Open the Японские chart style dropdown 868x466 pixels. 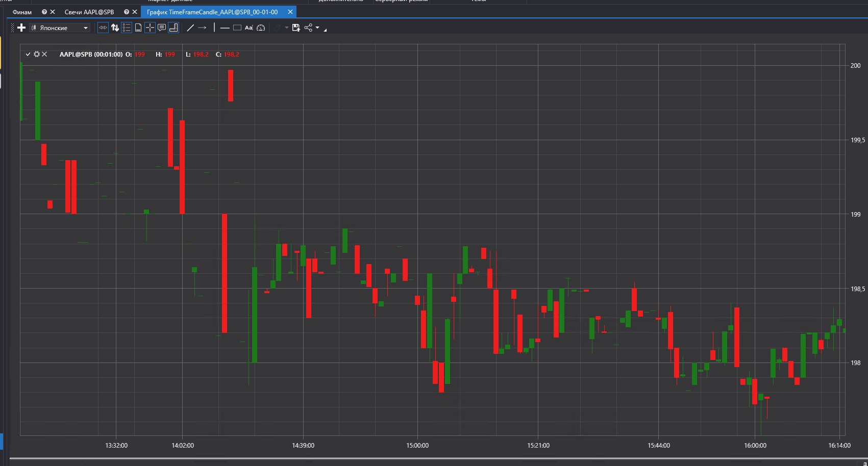pyautogui.click(x=60, y=28)
